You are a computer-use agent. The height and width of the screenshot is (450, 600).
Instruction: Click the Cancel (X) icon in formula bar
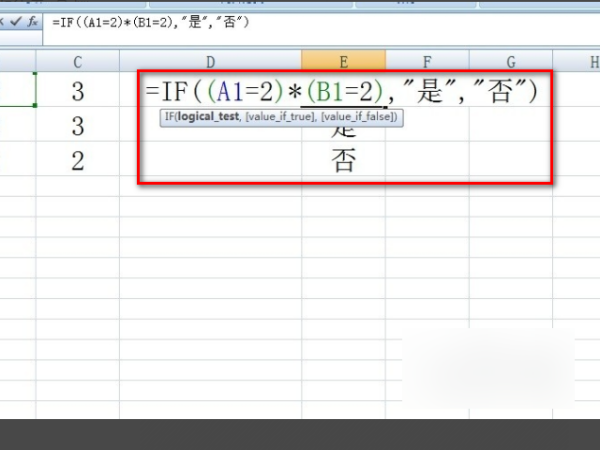coord(6,21)
